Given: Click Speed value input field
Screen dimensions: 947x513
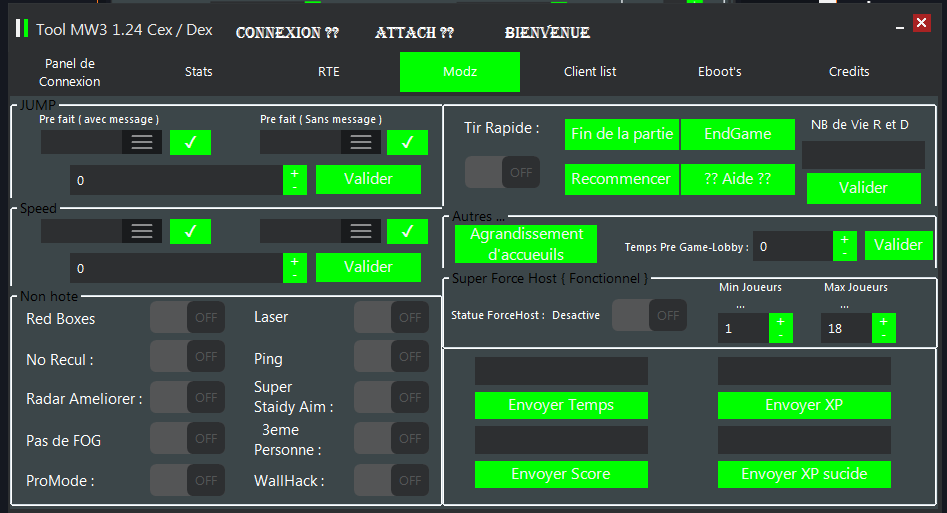Looking at the screenshot, I should coord(176,268).
